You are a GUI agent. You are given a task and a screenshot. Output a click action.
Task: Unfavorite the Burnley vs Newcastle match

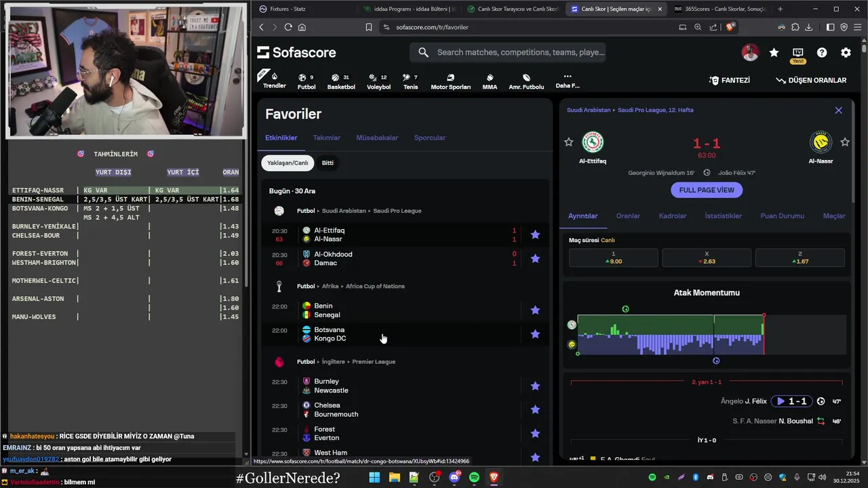tap(535, 386)
